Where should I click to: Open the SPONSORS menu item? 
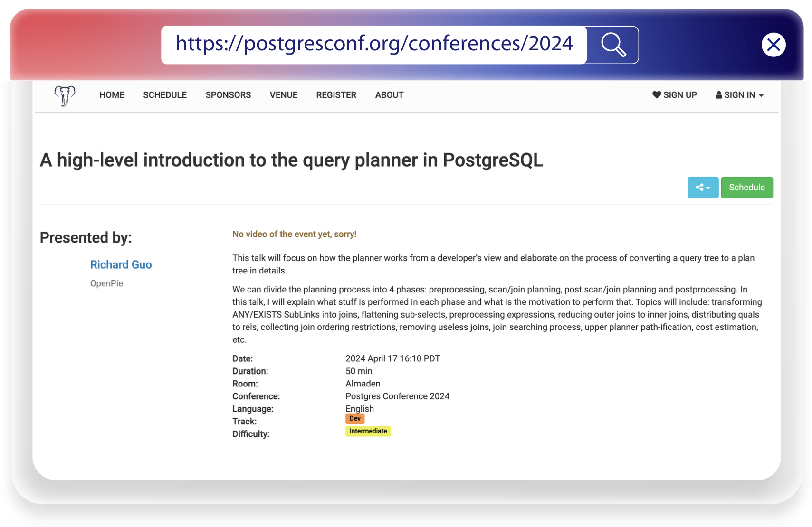click(x=228, y=95)
